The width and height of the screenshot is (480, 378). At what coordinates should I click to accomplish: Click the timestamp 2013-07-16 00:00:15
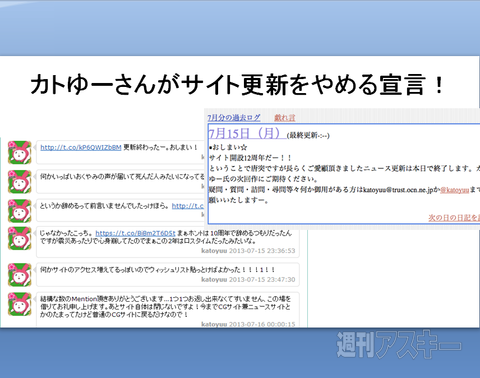click(x=262, y=324)
